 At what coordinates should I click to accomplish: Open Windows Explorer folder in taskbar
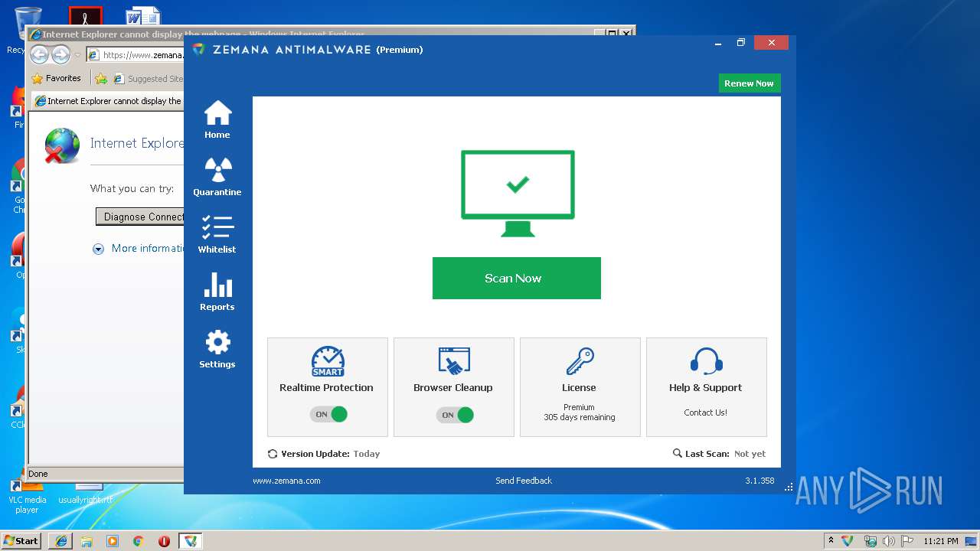pyautogui.click(x=87, y=541)
